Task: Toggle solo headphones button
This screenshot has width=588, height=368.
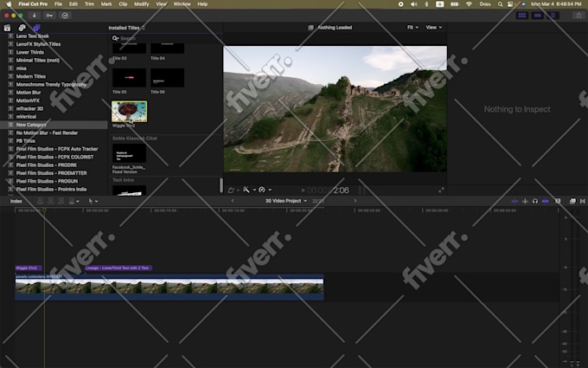Action: (535, 201)
